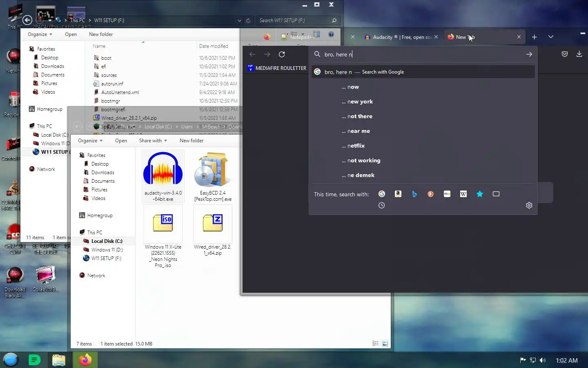The width and height of the screenshot is (588, 368).
Task: Go back in the W11 SETUP Explorer window
Action: point(27,20)
